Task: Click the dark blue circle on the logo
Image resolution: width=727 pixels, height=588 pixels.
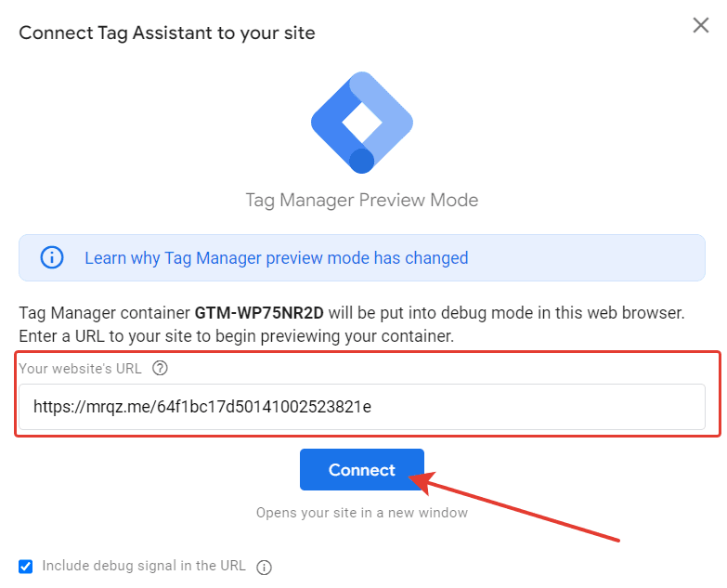Action: (362, 161)
